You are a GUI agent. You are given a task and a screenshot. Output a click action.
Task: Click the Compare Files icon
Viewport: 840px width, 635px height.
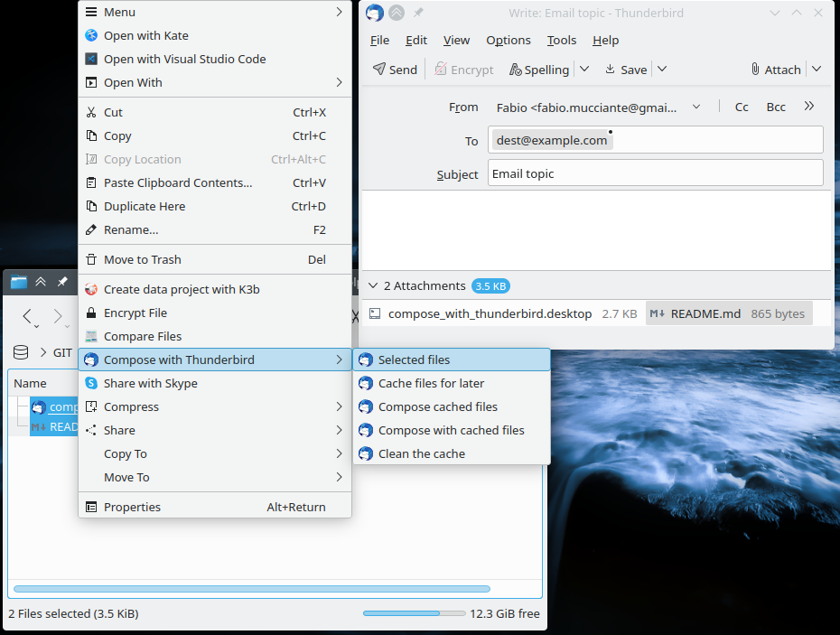tap(91, 337)
